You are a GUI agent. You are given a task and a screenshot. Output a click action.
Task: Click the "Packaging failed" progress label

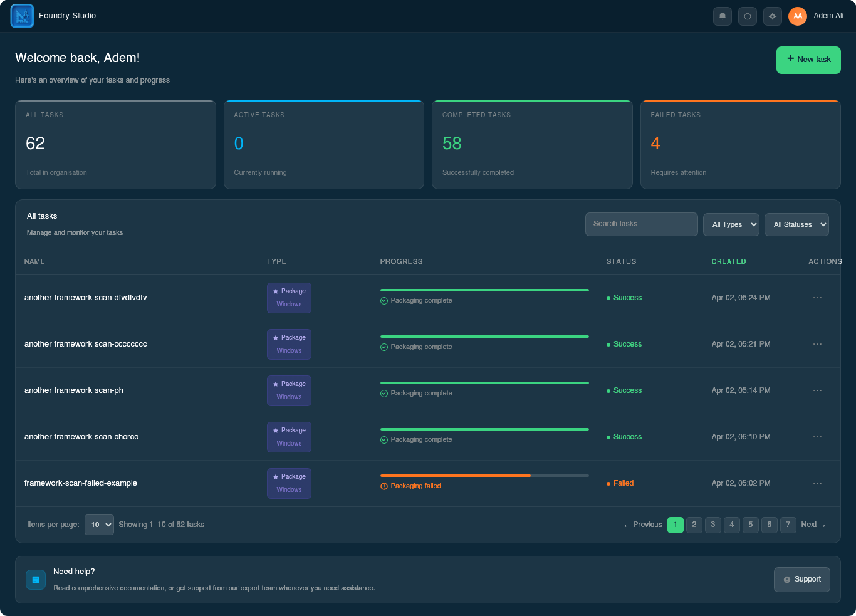coord(416,486)
